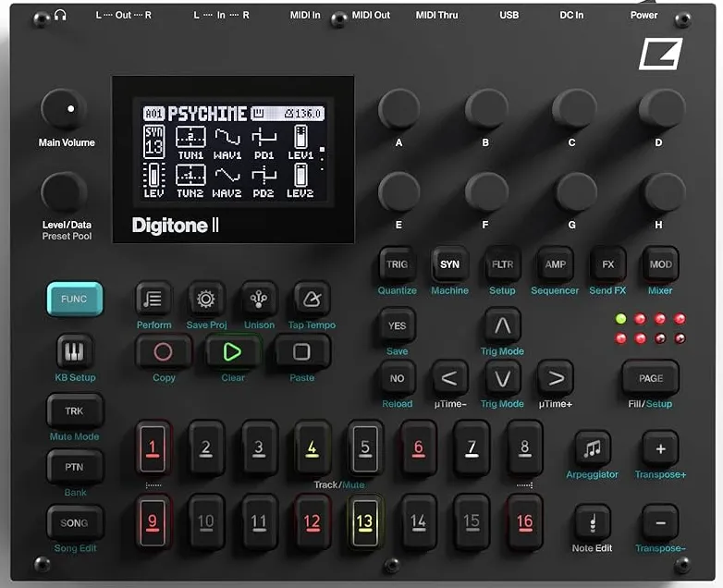Activate the Unison button
723x588 pixels.
click(x=259, y=299)
